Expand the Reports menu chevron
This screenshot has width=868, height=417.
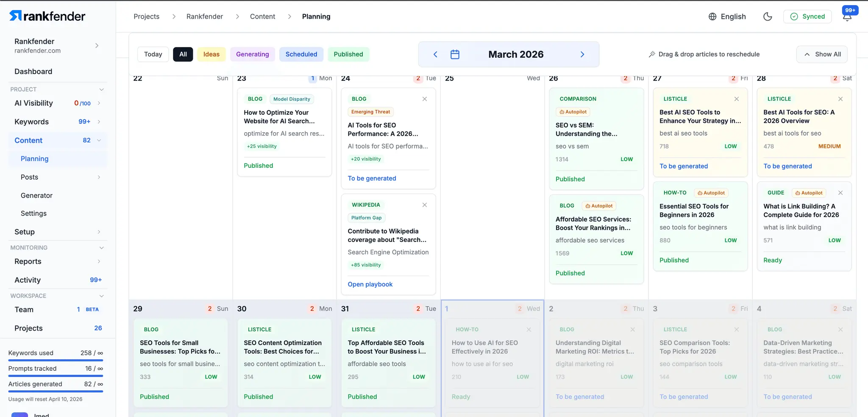click(99, 261)
